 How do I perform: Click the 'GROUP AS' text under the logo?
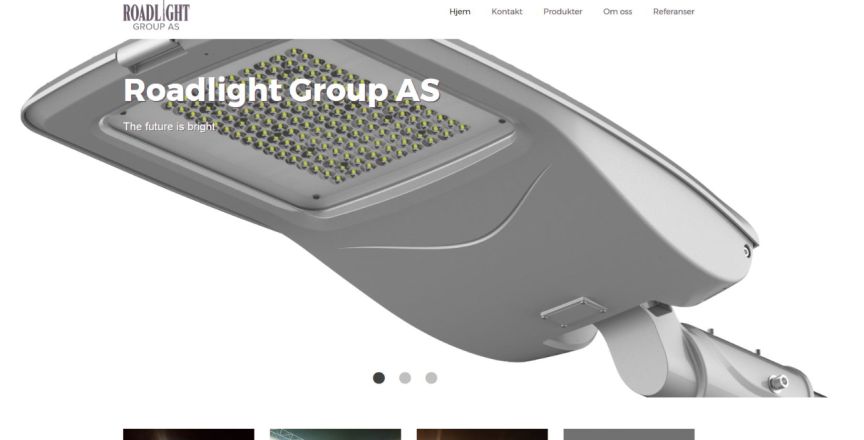(156, 26)
